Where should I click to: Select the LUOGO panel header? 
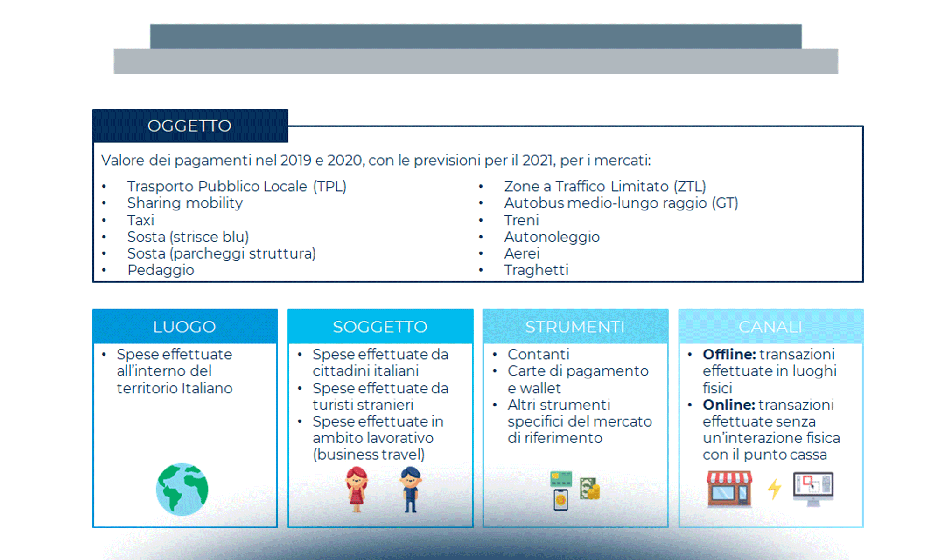(185, 327)
